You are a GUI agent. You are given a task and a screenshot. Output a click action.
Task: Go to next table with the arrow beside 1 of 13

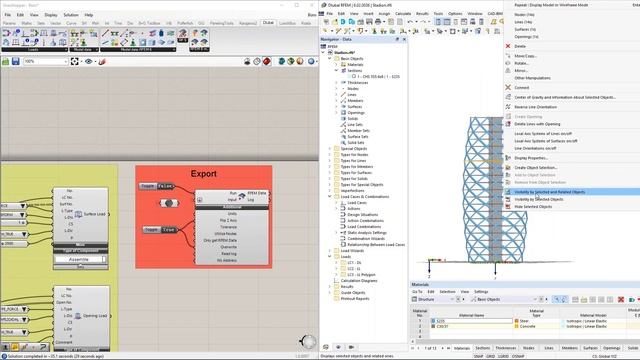tap(442, 348)
